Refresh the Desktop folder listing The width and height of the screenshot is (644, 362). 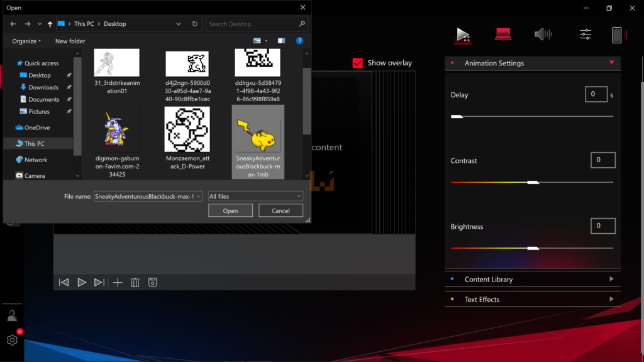195,24
